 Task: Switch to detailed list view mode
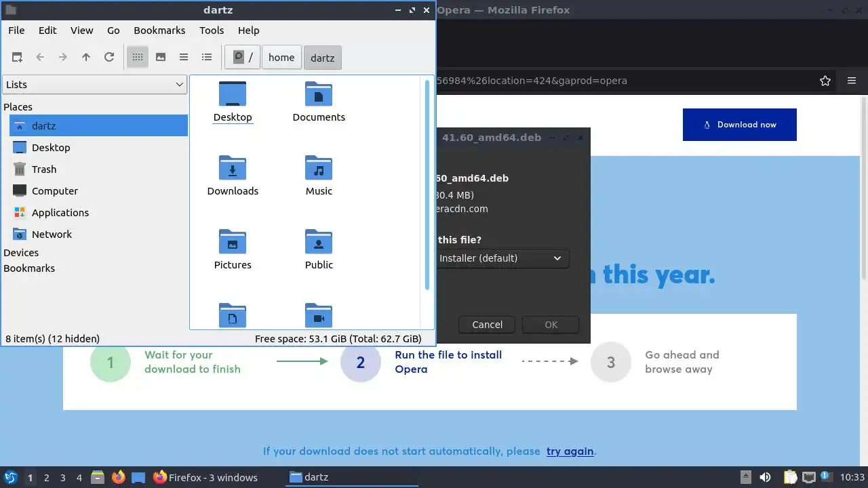(207, 58)
